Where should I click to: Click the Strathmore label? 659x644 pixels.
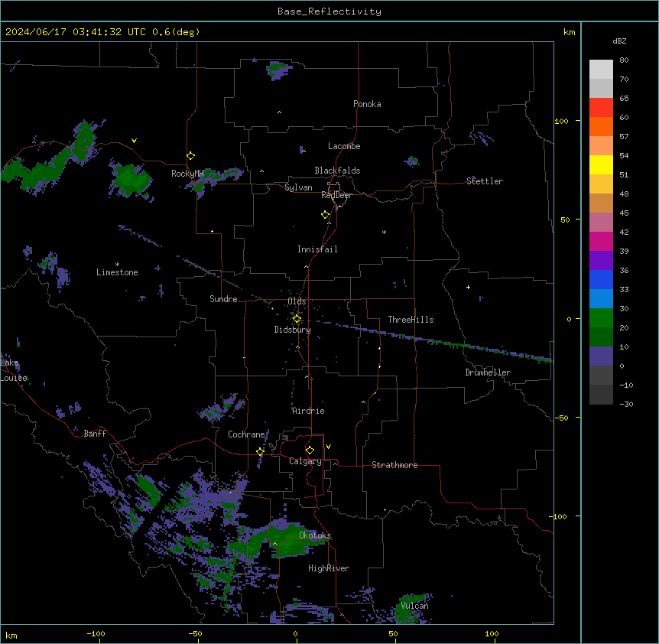pos(394,465)
